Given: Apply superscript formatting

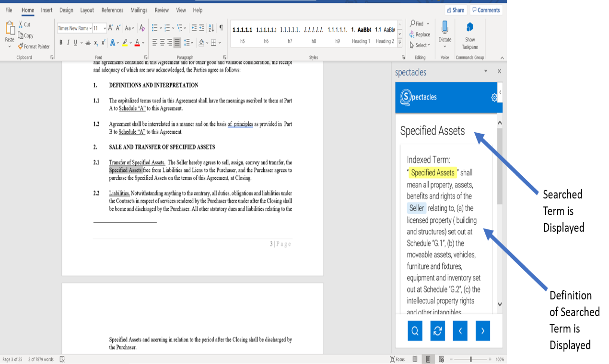Looking at the screenshot, I should (103, 43).
